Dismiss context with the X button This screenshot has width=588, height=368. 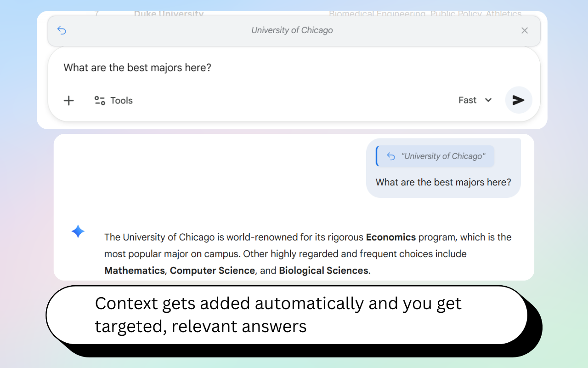[x=524, y=30]
